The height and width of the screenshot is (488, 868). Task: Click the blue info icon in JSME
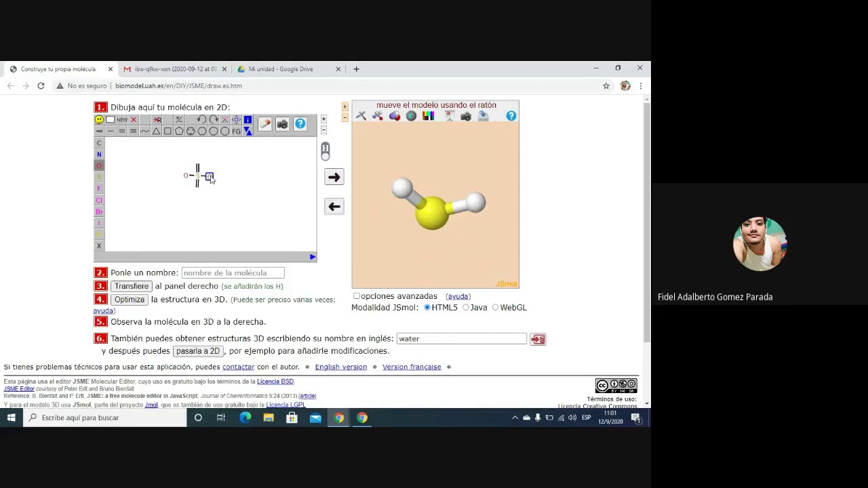(x=248, y=120)
